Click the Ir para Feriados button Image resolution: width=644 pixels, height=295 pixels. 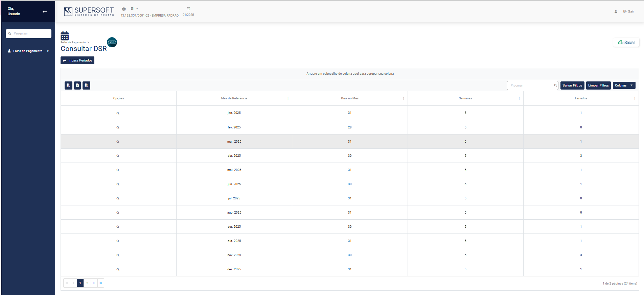click(x=77, y=60)
